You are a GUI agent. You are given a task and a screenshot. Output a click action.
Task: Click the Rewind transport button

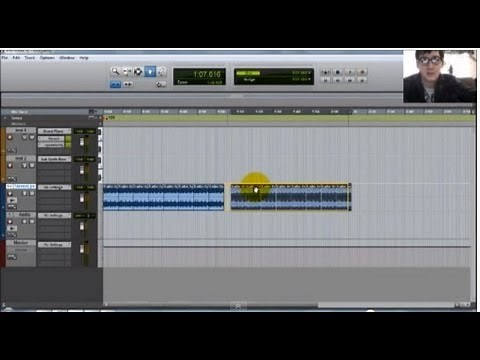point(337,80)
